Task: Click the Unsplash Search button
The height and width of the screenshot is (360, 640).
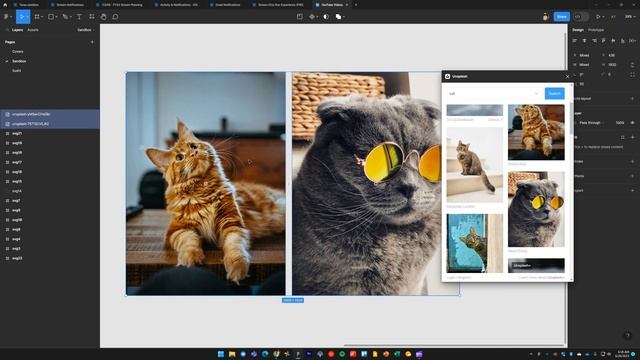Action: click(x=554, y=93)
